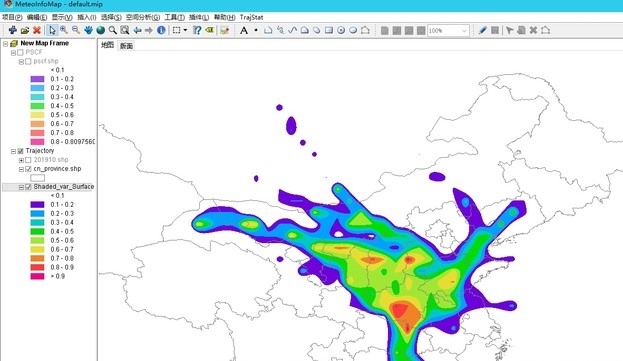Open the 100% zoom dropdown

click(x=464, y=31)
